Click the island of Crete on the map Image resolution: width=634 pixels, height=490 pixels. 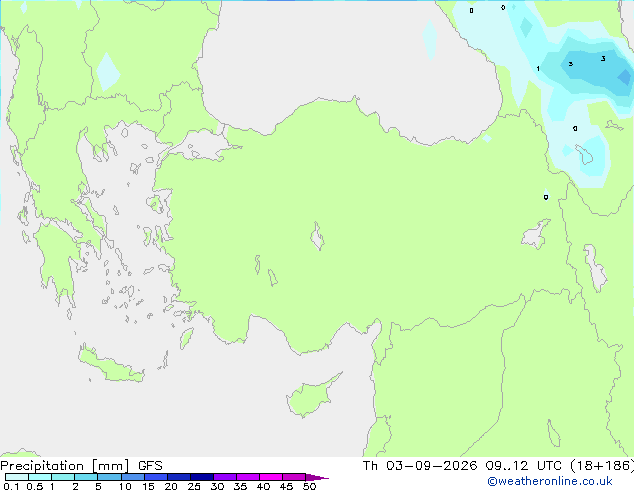coord(110,365)
